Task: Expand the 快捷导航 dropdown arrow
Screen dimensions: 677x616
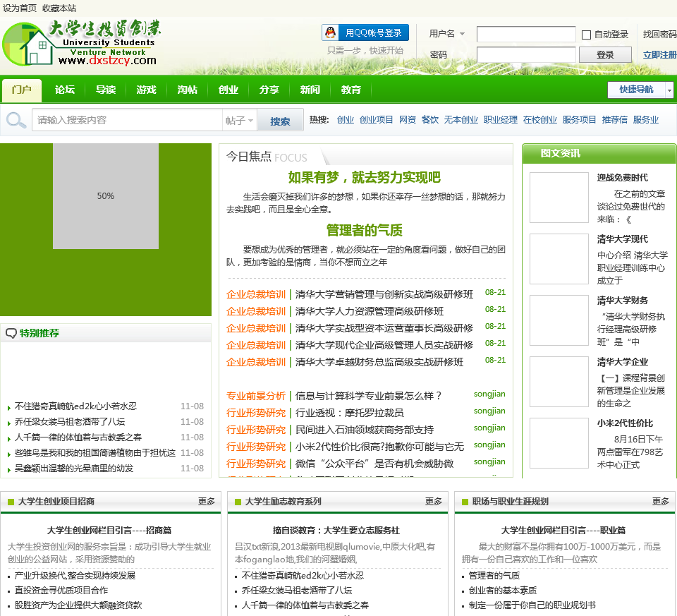Action: pyautogui.click(x=669, y=90)
